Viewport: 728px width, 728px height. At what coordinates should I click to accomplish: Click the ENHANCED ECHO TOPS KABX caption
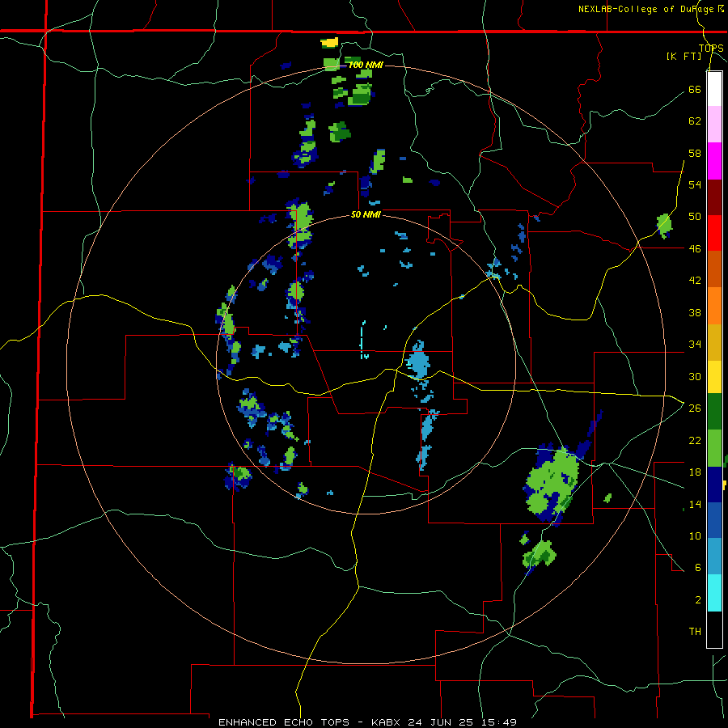[x=367, y=722]
